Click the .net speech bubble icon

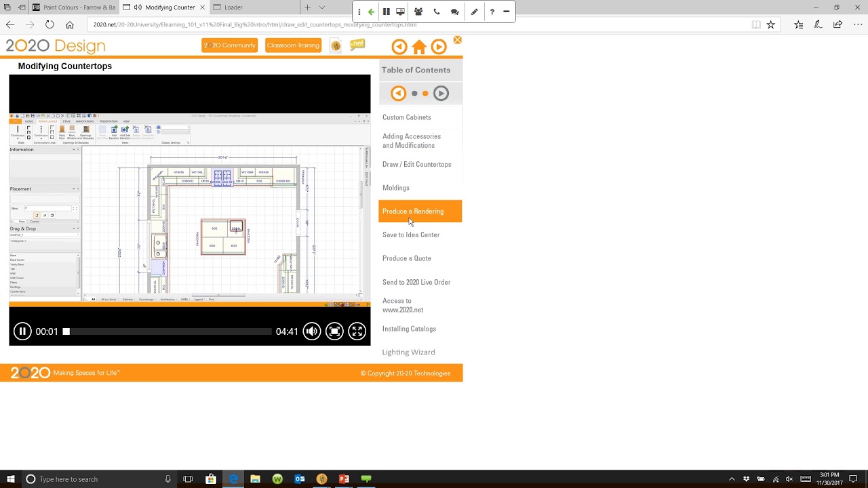pyautogui.click(x=357, y=44)
